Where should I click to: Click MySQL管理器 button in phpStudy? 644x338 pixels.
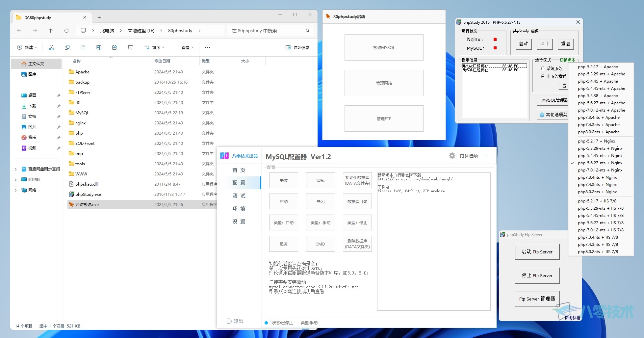point(553,100)
